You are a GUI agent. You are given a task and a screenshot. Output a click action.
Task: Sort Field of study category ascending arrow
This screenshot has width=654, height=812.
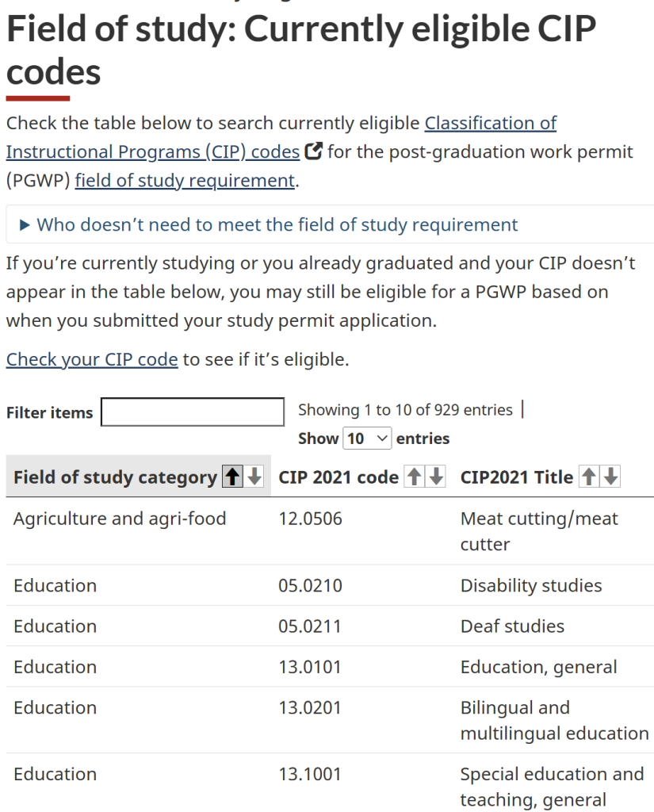tap(231, 477)
